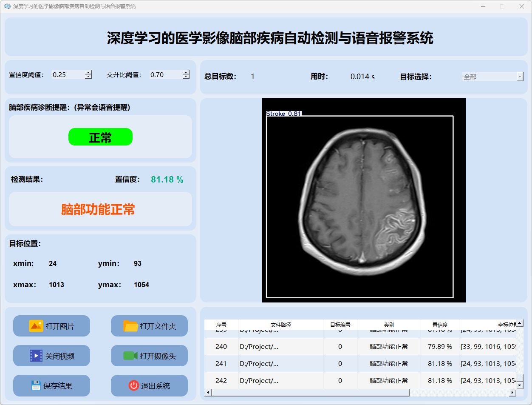Click the table's horizontal scrollbar left arrow
This screenshot has height=405, width=532.
click(x=208, y=393)
